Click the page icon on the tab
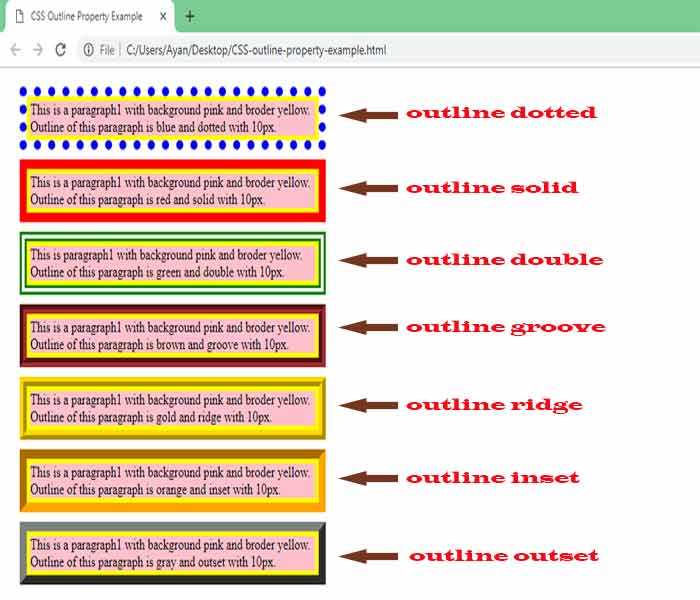 pyautogui.click(x=18, y=17)
